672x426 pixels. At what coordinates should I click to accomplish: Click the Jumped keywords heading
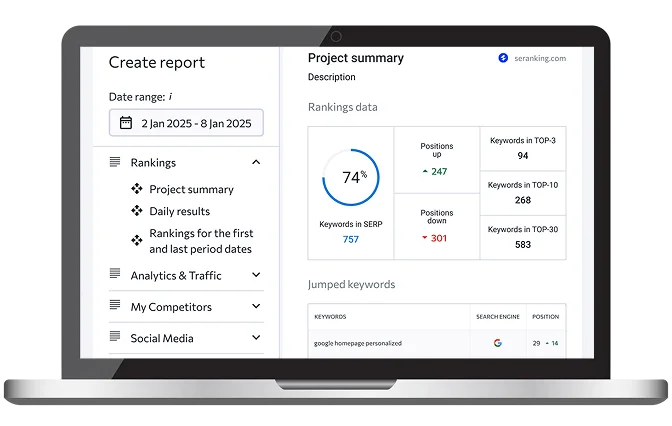click(351, 285)
